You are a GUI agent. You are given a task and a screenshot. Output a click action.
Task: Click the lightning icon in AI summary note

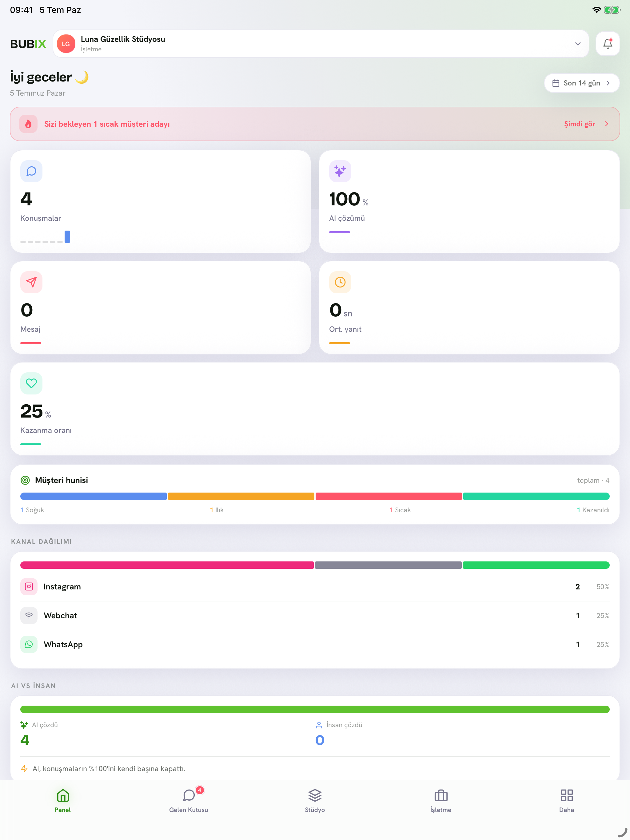point(24,769)
